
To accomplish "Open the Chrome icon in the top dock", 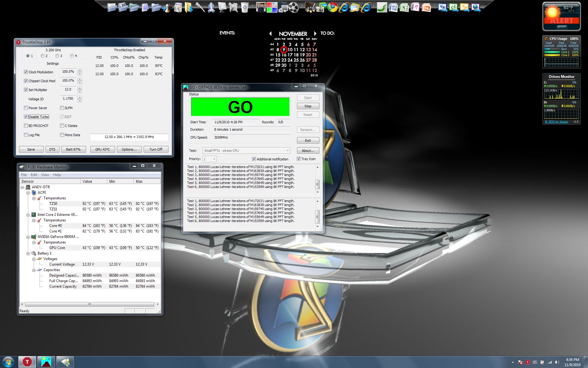I will click(333, 7).
